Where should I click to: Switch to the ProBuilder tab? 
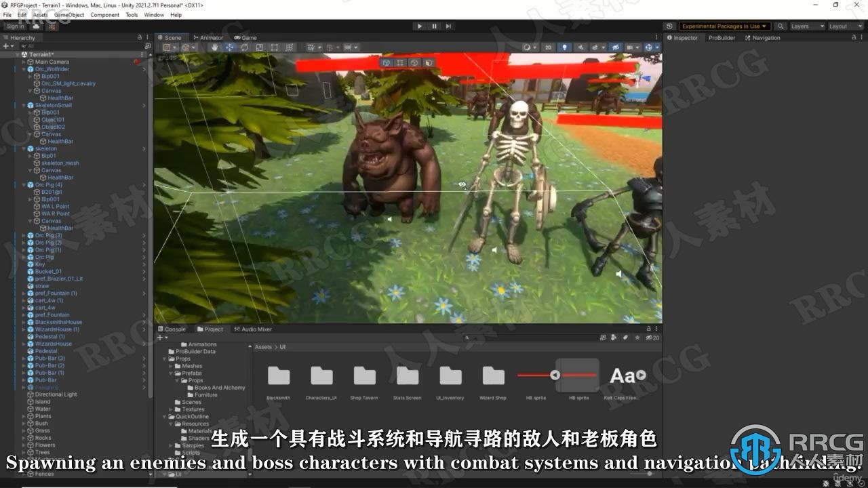coord(722,38)
